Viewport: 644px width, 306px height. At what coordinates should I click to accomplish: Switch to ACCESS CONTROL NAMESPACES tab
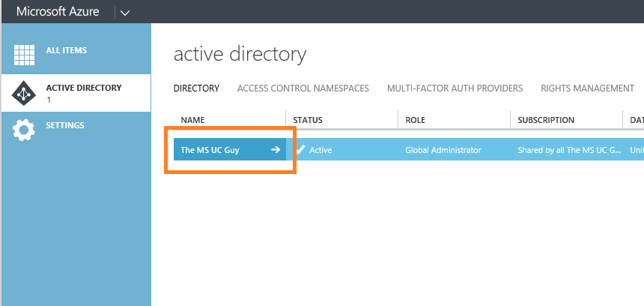(303, 88)
